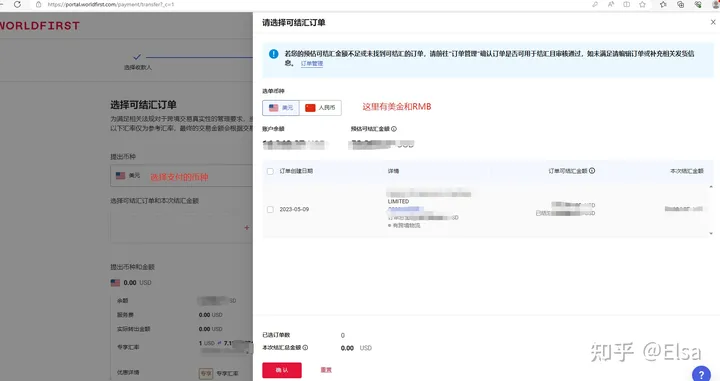Close the 请选择可结汇订单 panel
The height and width of the screenshot is (381, 720).
coord(713,22)
